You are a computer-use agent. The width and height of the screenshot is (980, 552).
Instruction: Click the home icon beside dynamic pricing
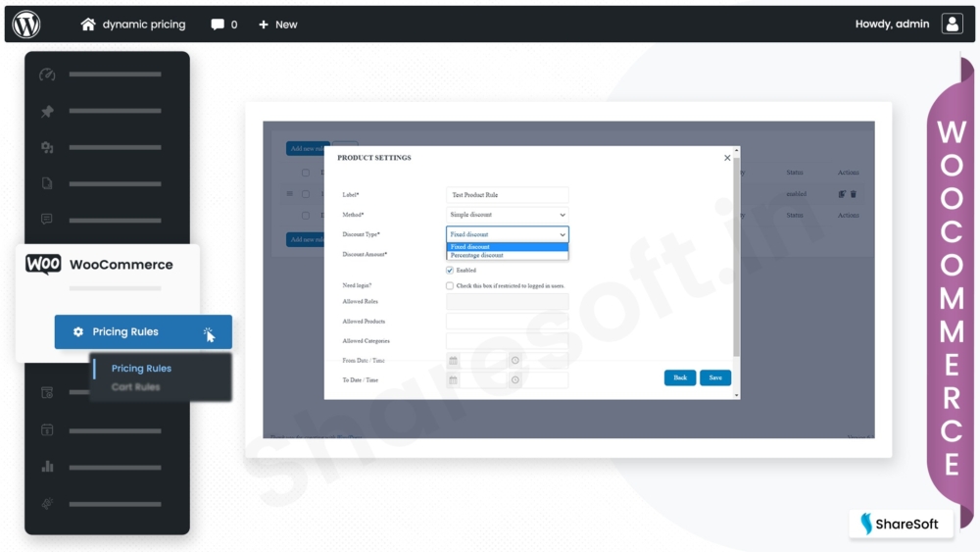(88, 25)
